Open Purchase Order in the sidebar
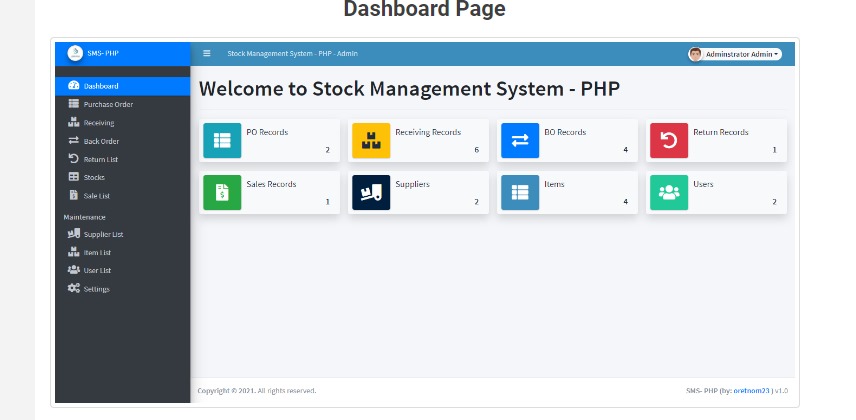856x420 pixels. pos(108,104)
